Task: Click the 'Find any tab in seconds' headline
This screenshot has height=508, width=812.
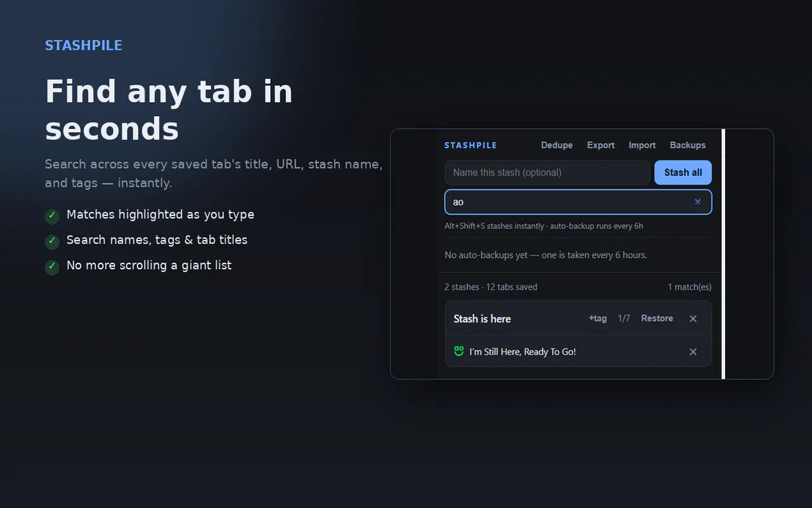Action: coord(169,110)
